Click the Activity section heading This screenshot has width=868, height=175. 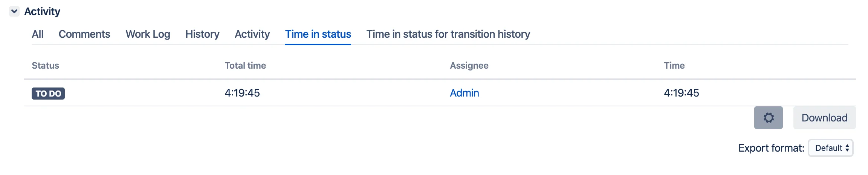(x=42, y=11)
